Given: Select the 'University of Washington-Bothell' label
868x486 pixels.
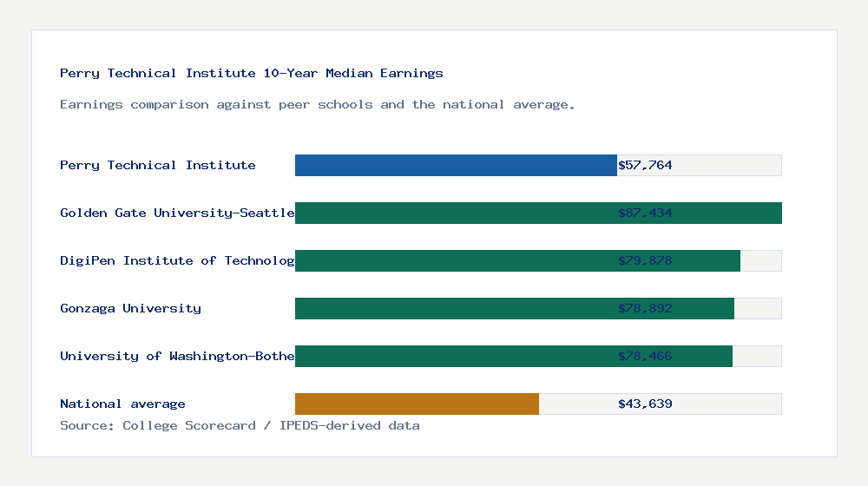Looking at the screenshot, I should pyautogui.click(x=177, y=356).
